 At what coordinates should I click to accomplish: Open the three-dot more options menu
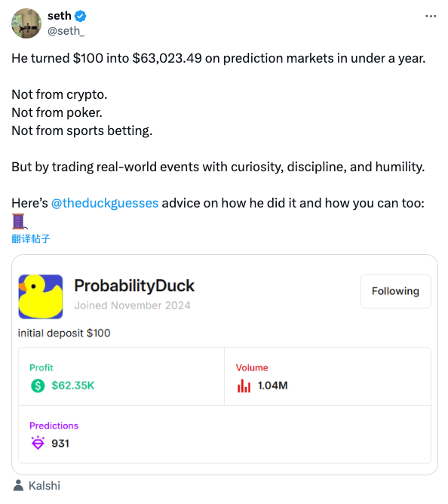(x=431, y=16)
